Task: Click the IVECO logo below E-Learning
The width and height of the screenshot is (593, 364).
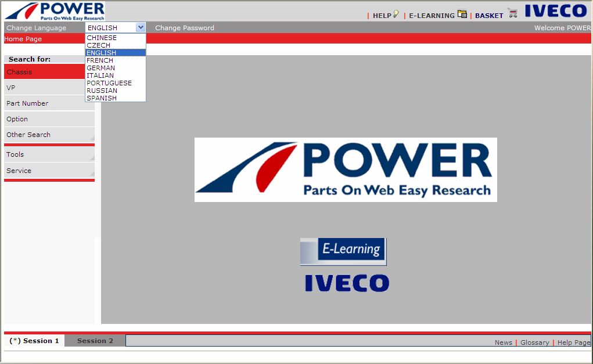Action: coord(347,283)
